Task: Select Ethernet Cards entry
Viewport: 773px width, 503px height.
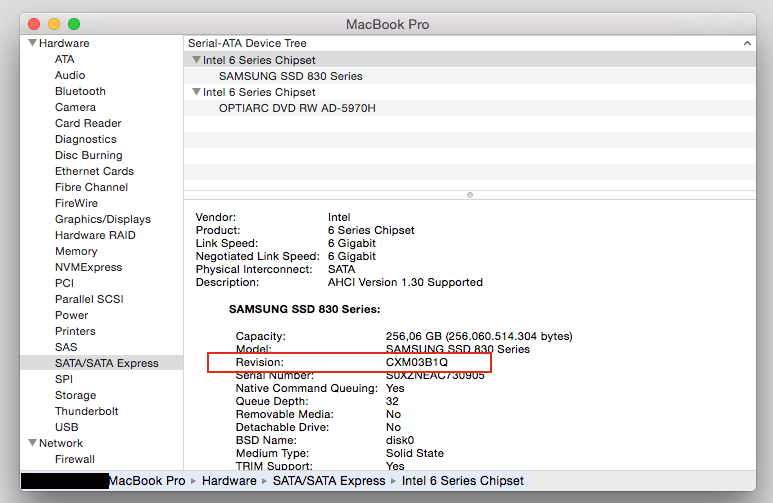Action: point(94,171)
